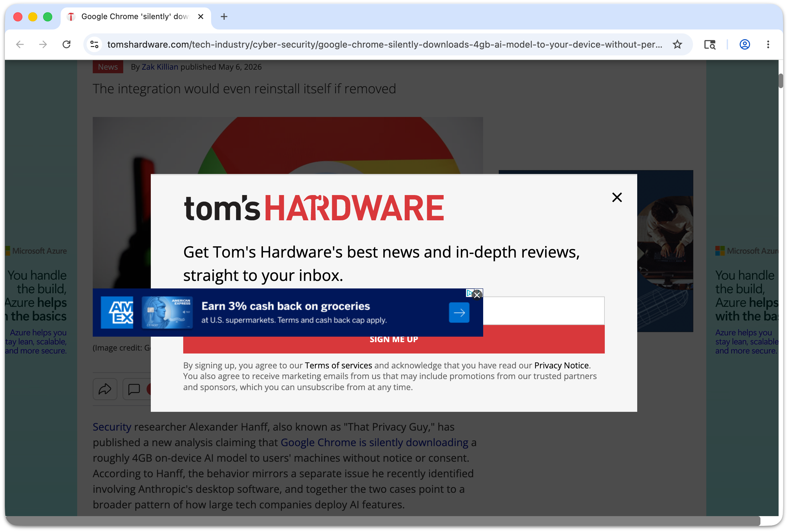The width and height of the screenshot is (788, 532).
Task: Close the Tom's Hardware newsletter popup
Action: tap(617, 197)
